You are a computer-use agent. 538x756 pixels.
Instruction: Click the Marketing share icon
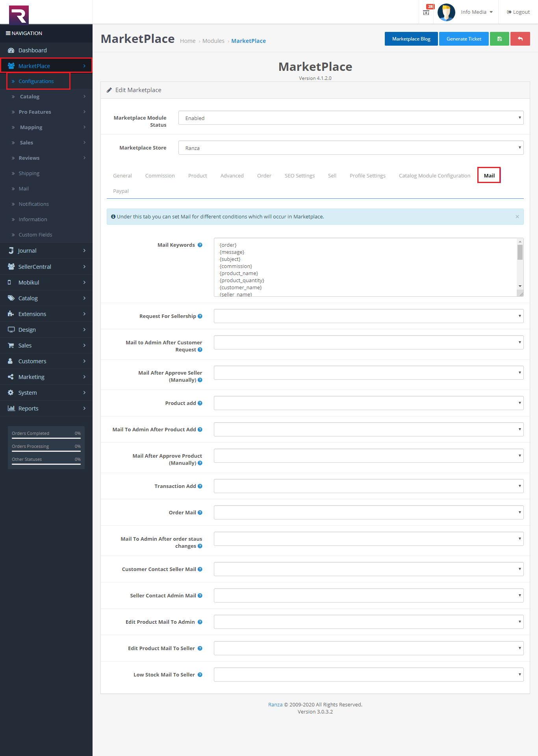point(11,377)
